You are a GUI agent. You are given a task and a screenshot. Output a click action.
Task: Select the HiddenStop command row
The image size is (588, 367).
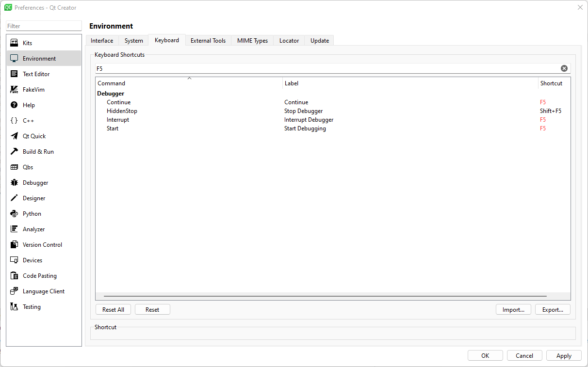333,111
